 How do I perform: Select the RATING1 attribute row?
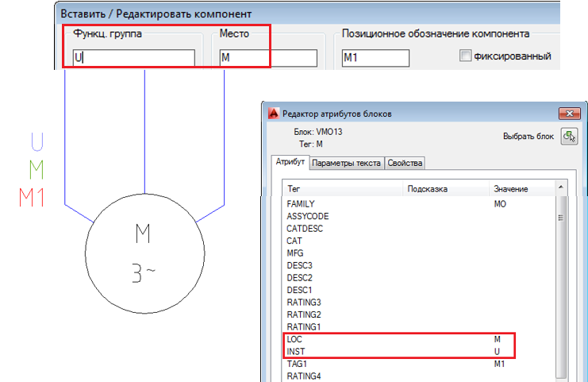[418, 327]
